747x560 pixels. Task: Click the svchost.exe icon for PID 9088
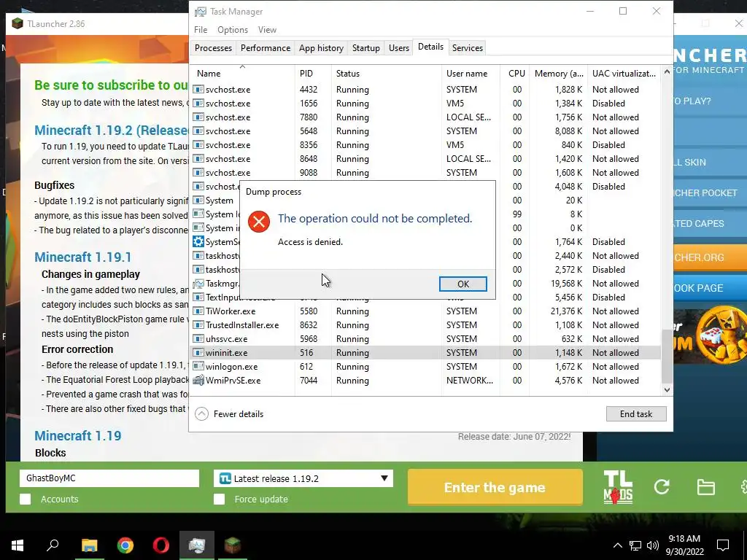pos(198,172)
